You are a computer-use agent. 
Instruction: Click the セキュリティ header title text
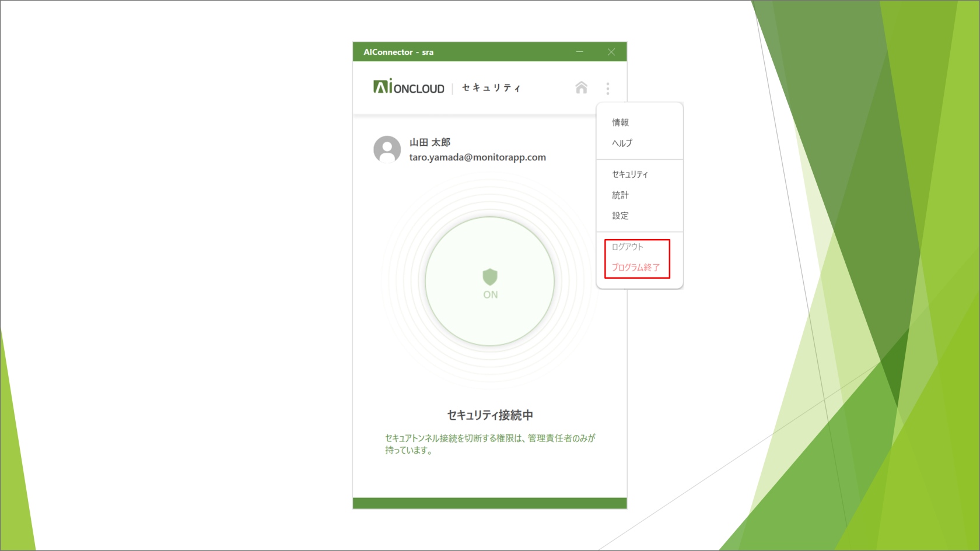tap(491, 88)
